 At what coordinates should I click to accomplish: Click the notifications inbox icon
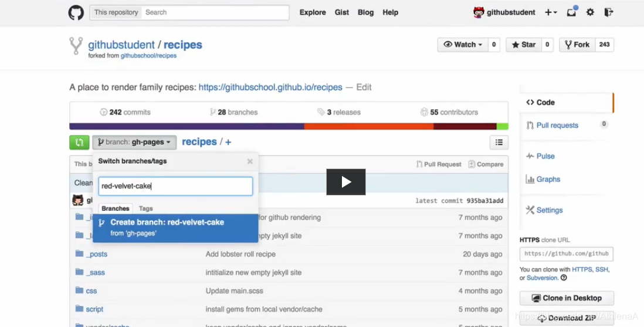point(571,12)
